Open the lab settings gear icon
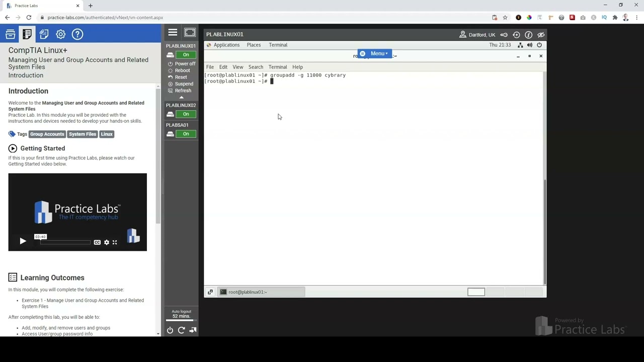This screenshot has width=644, height=362. (60, 34)
